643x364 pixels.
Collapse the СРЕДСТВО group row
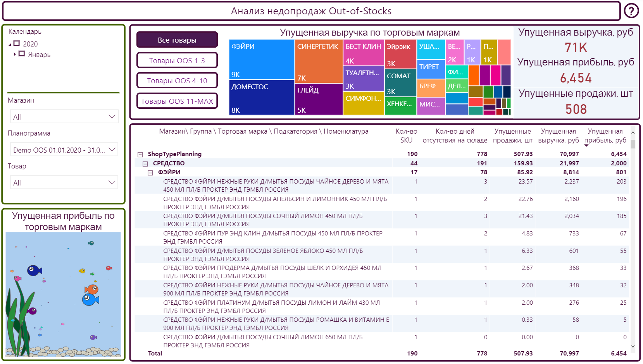[145, 163]
